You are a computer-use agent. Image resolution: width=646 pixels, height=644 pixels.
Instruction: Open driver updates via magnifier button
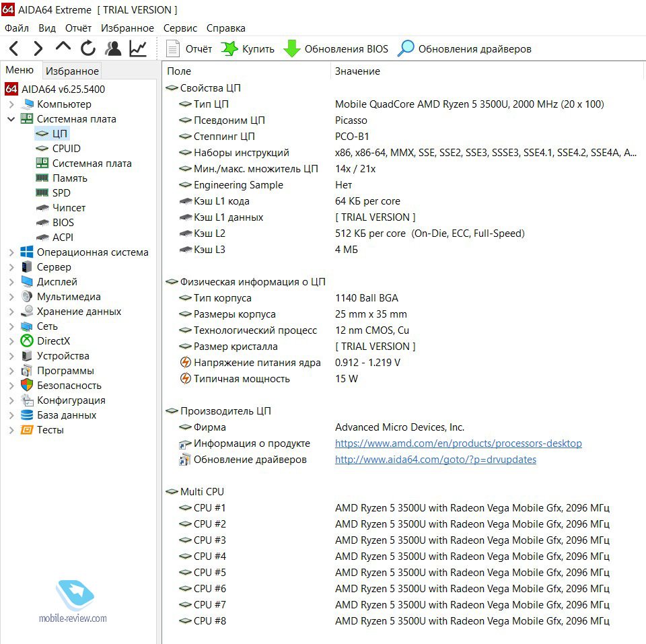click(x=464, y=49)
